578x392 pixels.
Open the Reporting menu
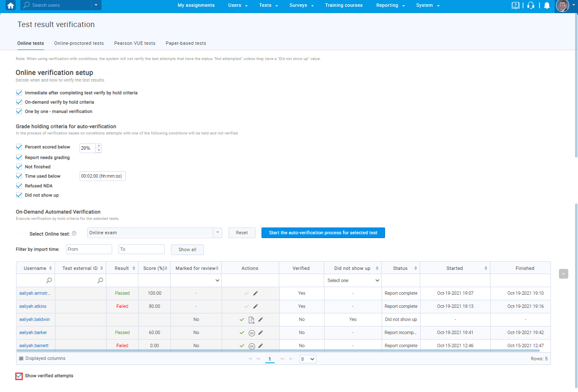coord(390,5)
